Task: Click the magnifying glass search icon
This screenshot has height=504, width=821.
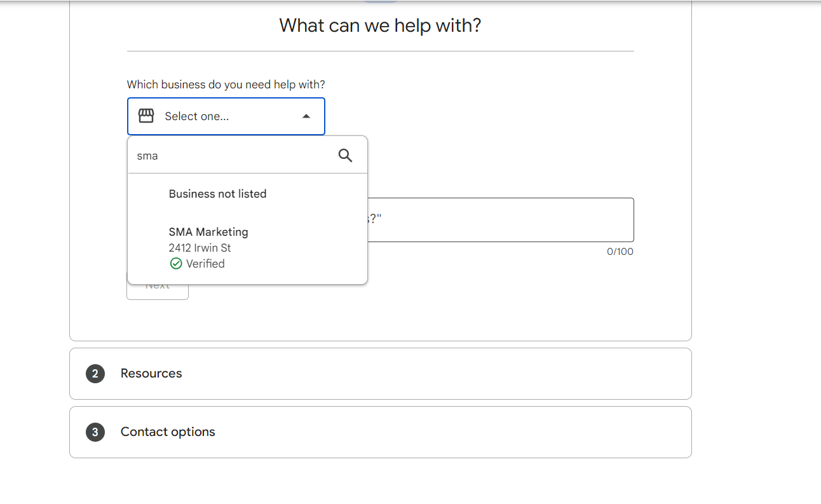Action: click(x=345, y=156)
